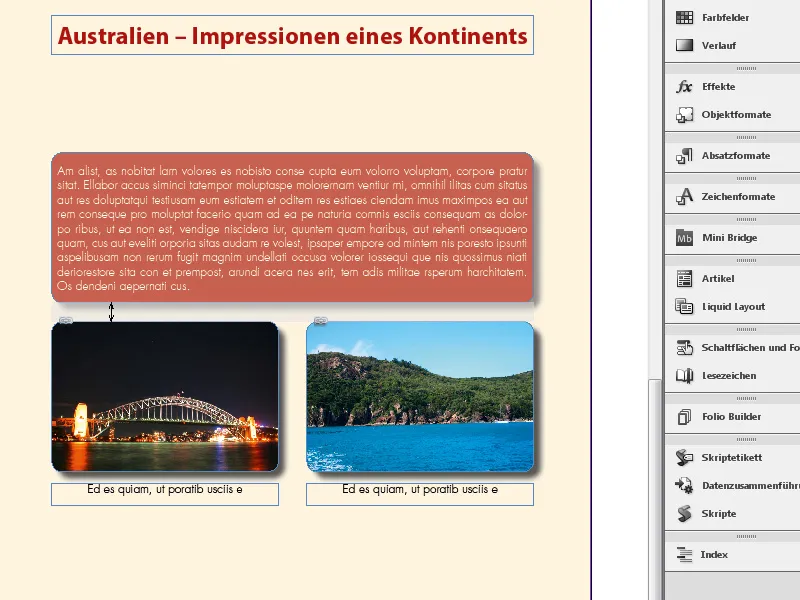Select caption frame below bridge photo

coord(165,494)
